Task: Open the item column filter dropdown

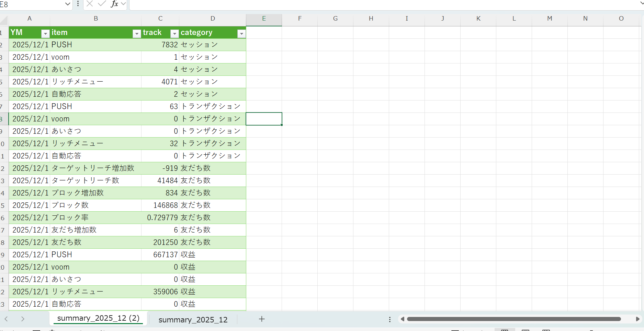Action: [137, 34]
